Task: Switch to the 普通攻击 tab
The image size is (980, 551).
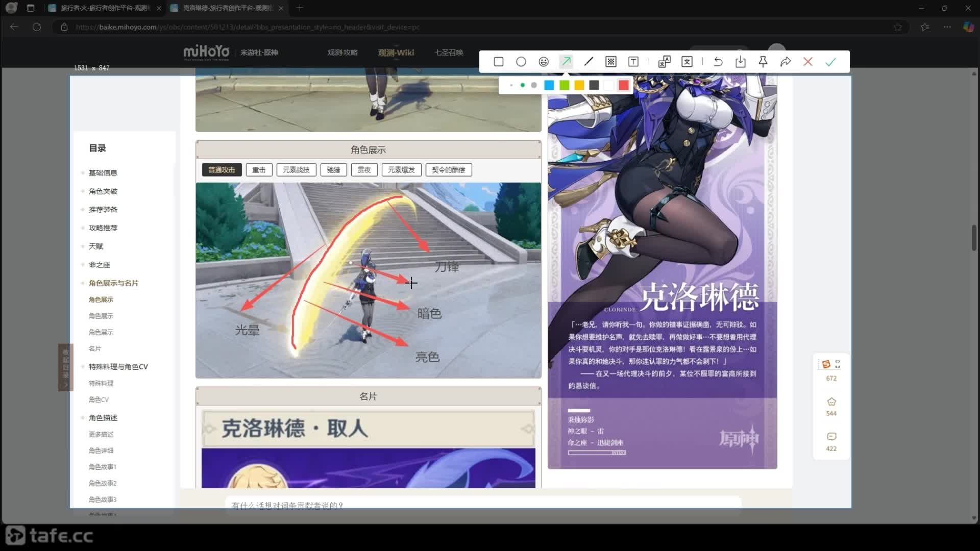Action: [x=222, y=170]
